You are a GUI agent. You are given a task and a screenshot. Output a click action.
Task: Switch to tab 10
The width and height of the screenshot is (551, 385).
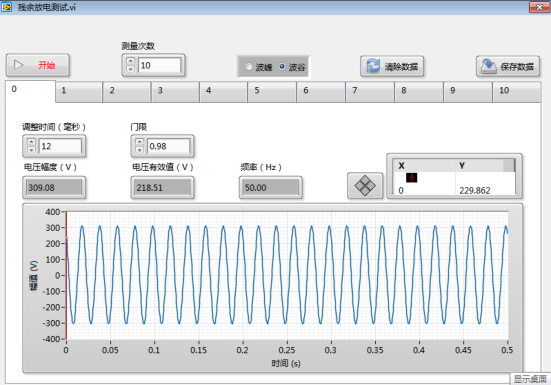[x=517, y=92]
